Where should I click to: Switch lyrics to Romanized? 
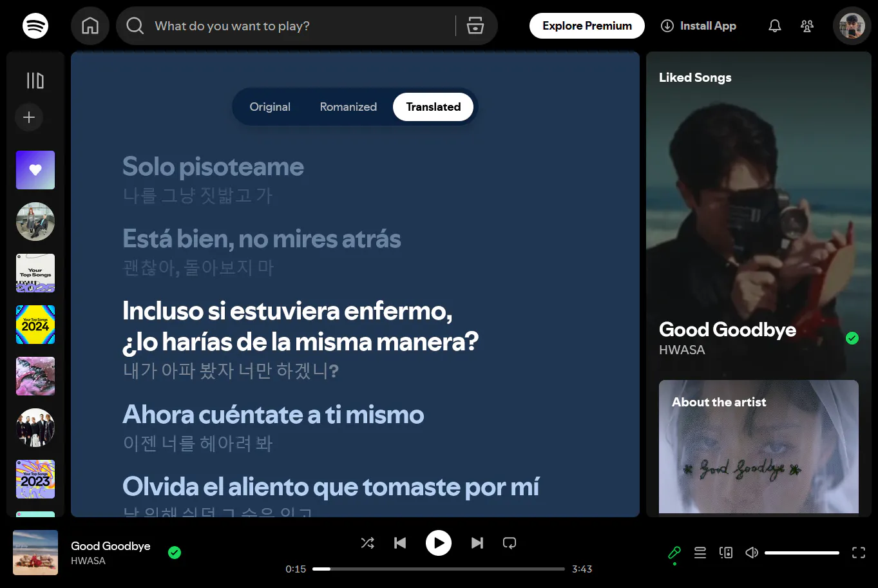click(x=348, y=107)
